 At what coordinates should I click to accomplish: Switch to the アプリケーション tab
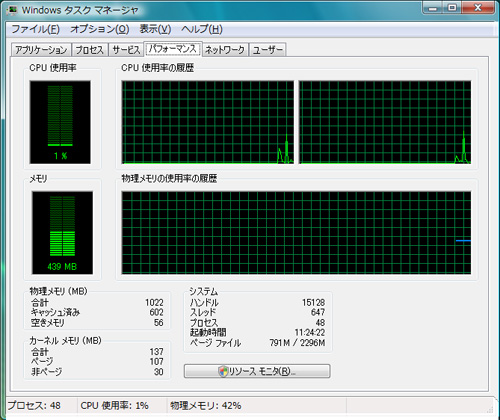point(41,50)
